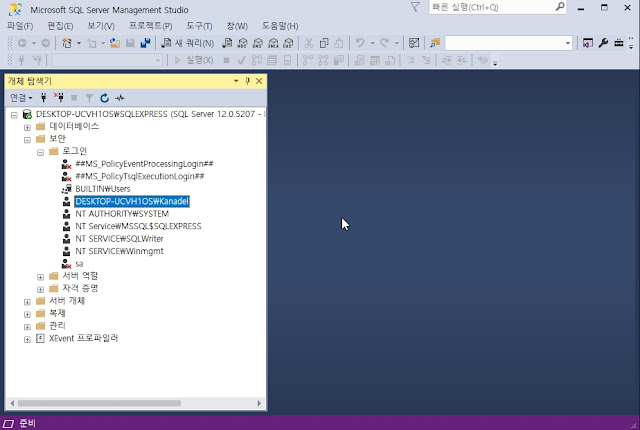The height and width of the screenshot is (430, 640).
Task: Open the 연결 dropdown in Object Explorer
Action: (x=21, y=98)
